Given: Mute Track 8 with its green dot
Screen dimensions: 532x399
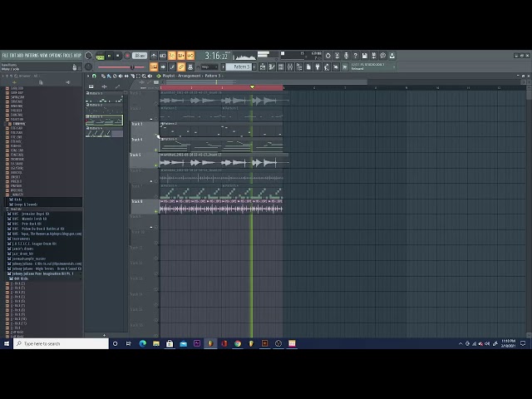Looking at the screenshot, I should click(156, 211).
